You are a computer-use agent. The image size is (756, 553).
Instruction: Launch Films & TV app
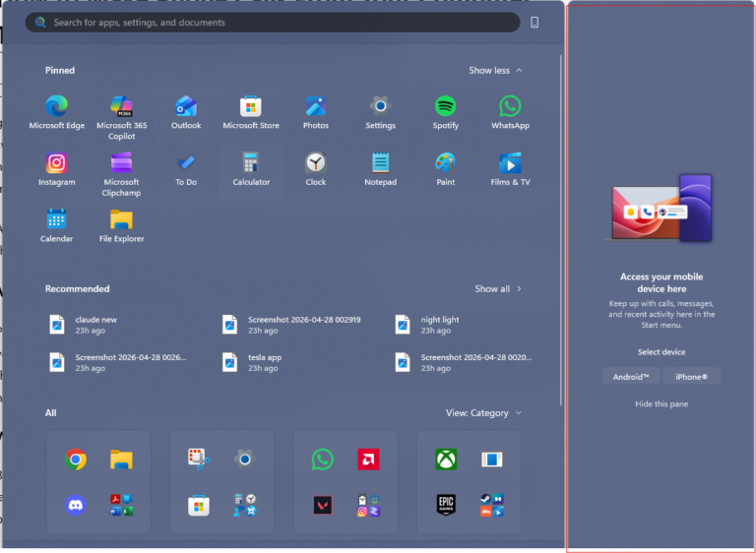click(x=510, y=169)
